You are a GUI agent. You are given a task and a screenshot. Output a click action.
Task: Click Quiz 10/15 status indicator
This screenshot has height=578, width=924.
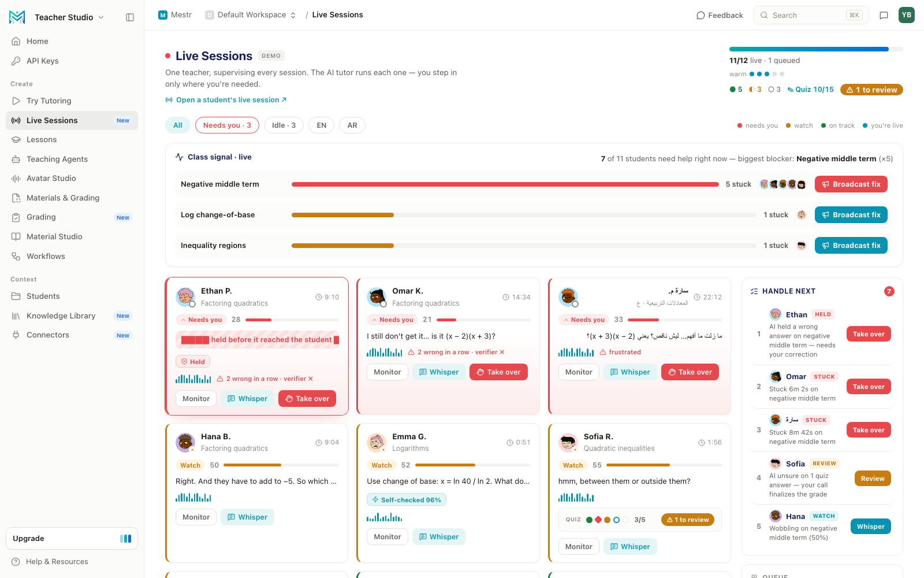pyautogui.click(x=811, y=90)
